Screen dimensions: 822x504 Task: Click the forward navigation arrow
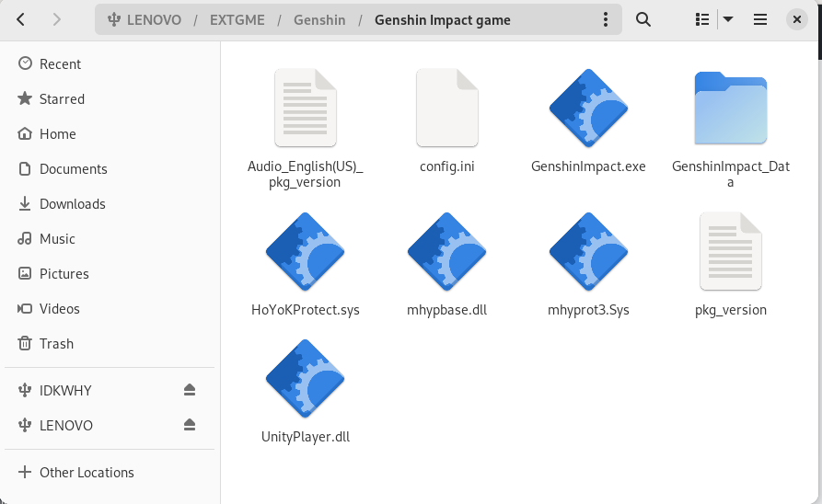point(57,20)
